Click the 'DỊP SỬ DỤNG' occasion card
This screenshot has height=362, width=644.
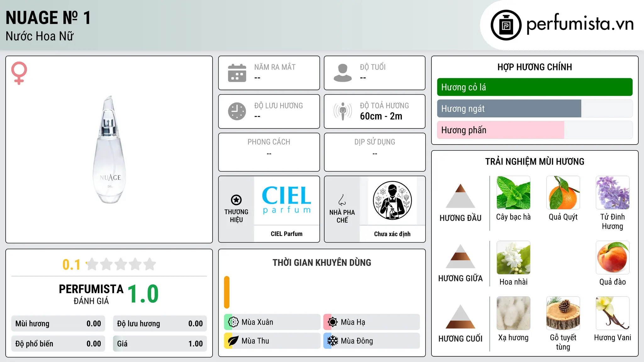click(x=375, y=152)
